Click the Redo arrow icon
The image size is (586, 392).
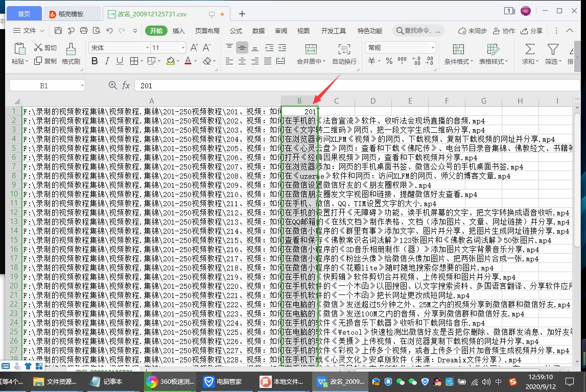[122, 31]
